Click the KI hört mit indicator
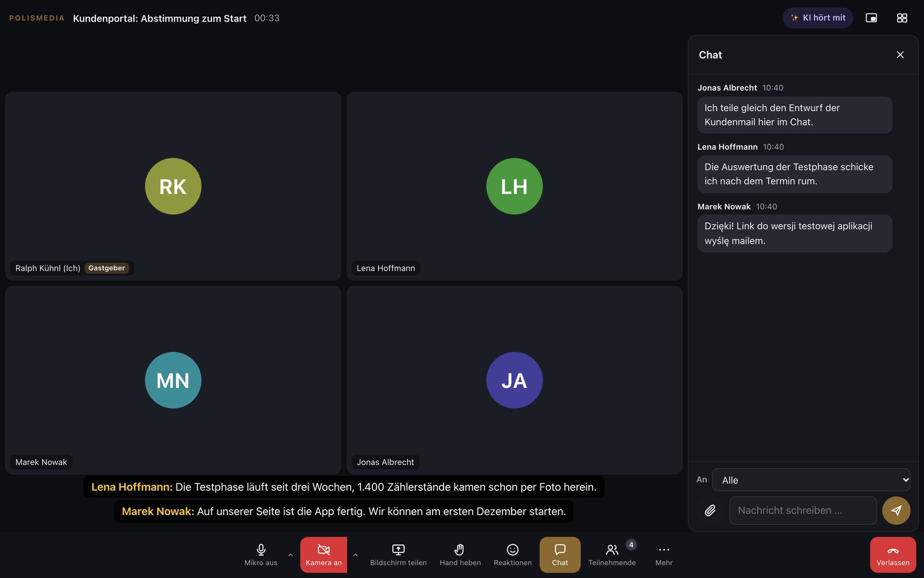Image resolution: width=924 pixels, height=578 pixels. click(x=818, y=18)
